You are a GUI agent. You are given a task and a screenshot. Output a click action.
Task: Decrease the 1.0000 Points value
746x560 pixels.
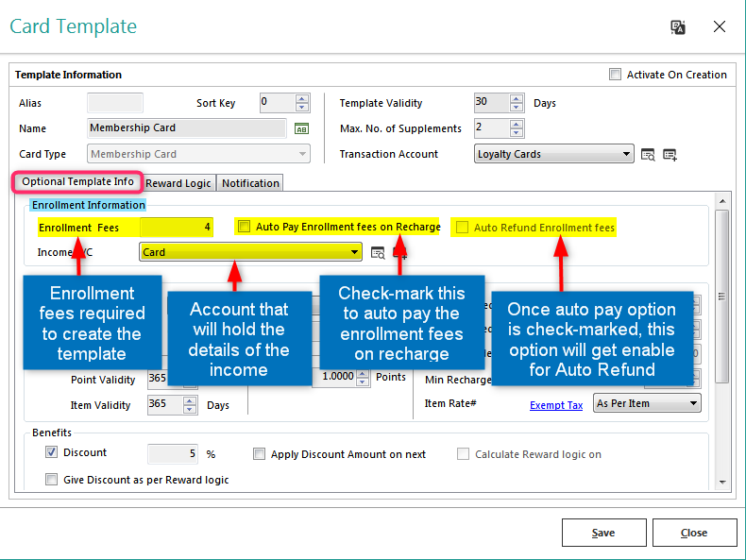point(363,382)
